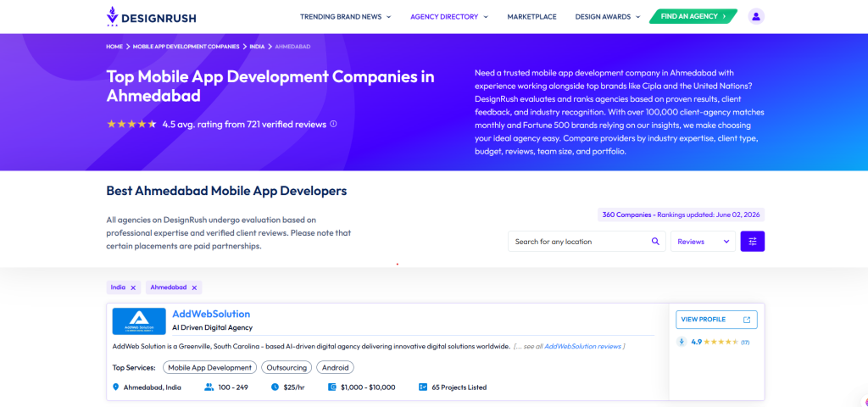This screenshot has width=868, height=407.
Task: Open AddWebSolution reviews link
Action: [582, 346]
